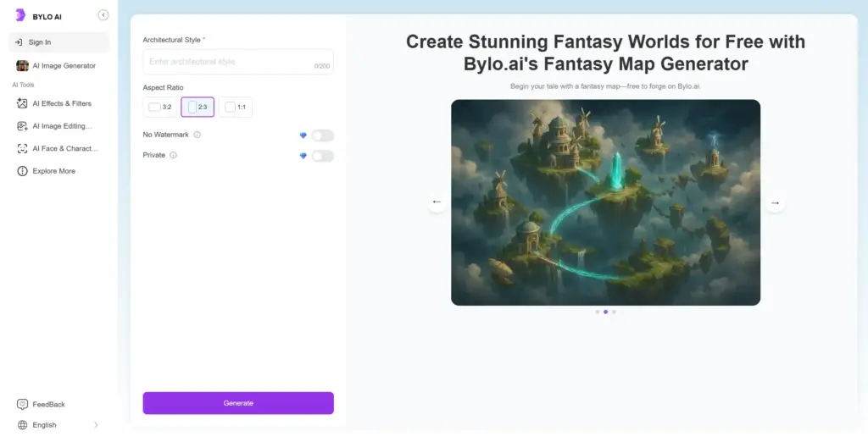Expand the English language chevron
This screenshot has width=868, height=442.
pyautogui.click(x=96, y=425)
